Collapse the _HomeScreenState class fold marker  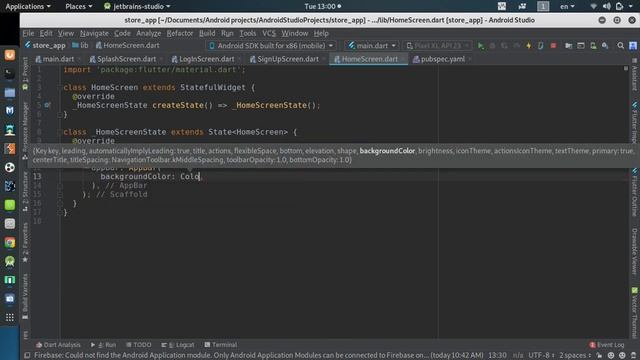(60, 132)
